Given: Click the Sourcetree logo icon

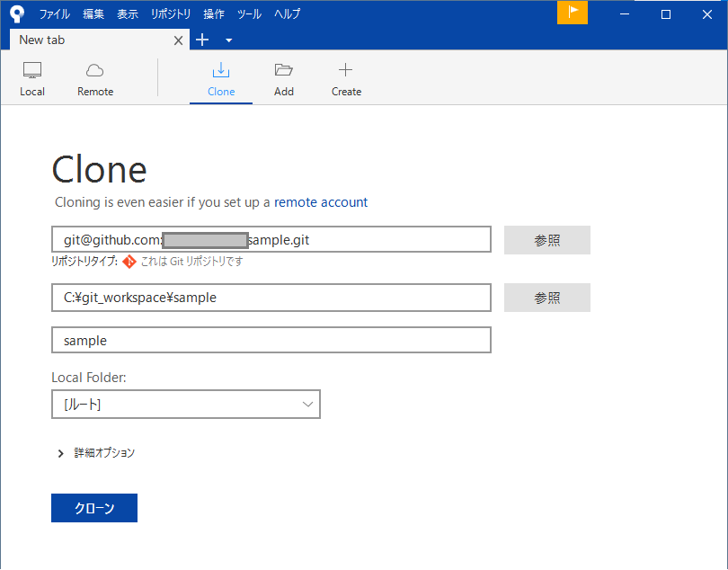Looking at the screenshot, I should [17, 14].
